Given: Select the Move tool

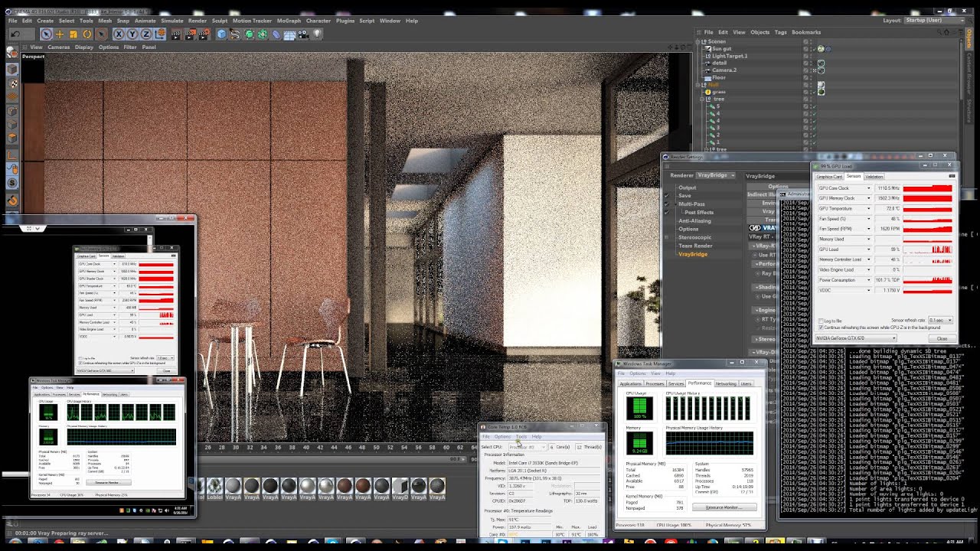Looking at the screenshot, I should (60, 34).
